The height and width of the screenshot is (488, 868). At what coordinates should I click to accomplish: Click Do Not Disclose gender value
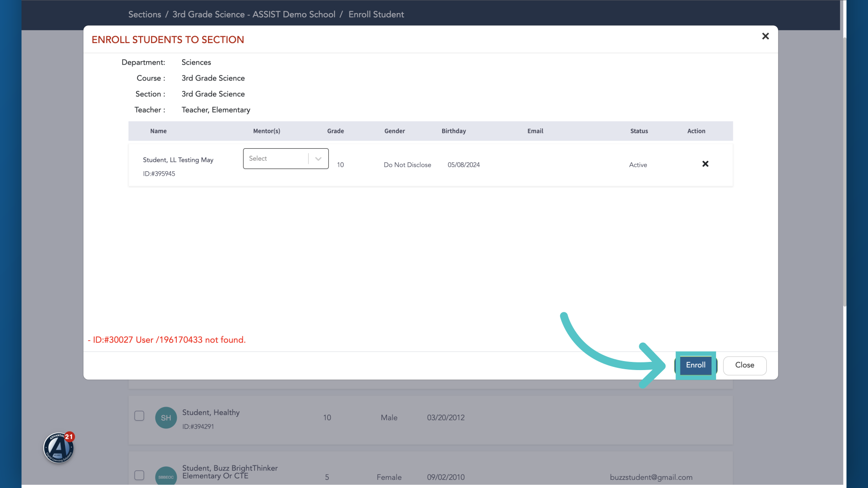point(407,165)
